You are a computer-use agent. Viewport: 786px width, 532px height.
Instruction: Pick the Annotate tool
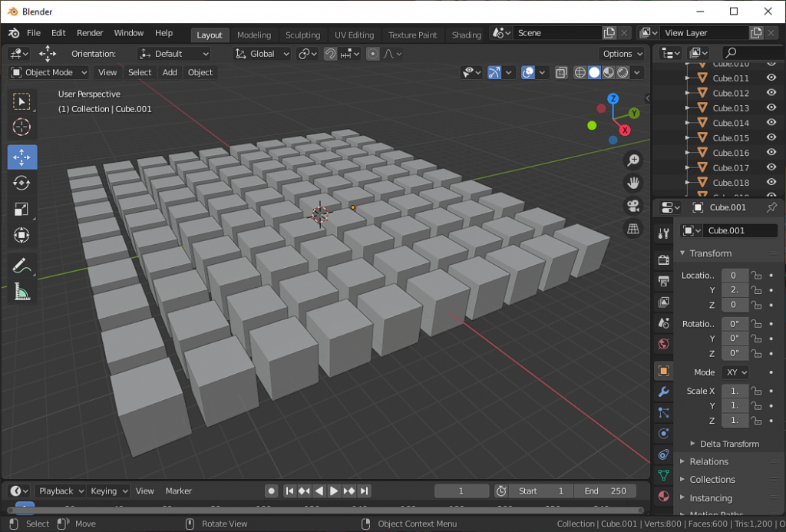click(22, 266)
